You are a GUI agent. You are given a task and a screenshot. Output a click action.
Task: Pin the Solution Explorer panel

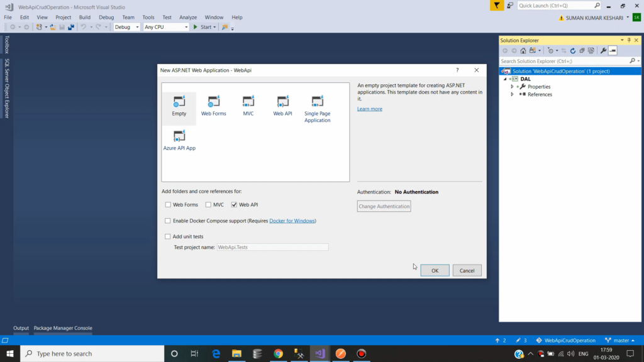pos(629,40)
